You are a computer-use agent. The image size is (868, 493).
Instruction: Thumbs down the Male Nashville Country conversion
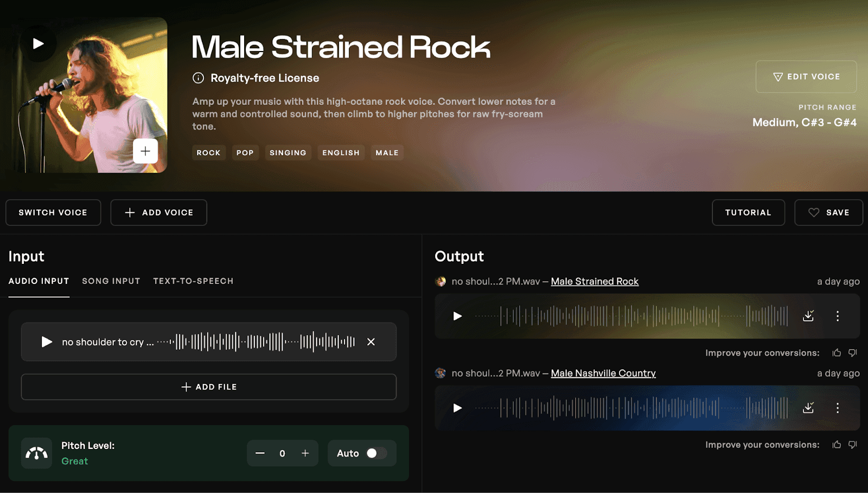853,445
